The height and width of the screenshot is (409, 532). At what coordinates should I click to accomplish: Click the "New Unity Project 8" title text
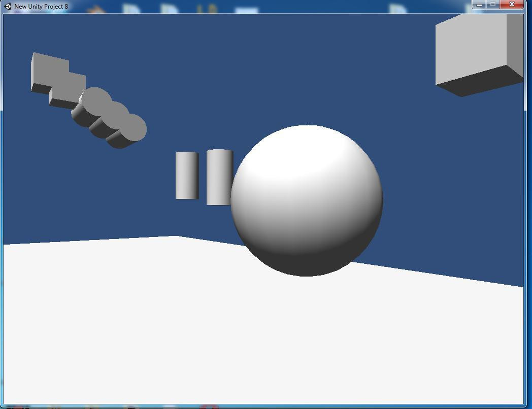(x=41, y=7)
